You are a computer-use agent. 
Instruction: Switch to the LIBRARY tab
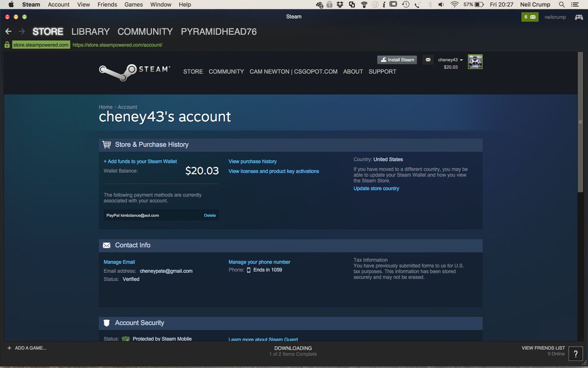click(x=90, y=31)
